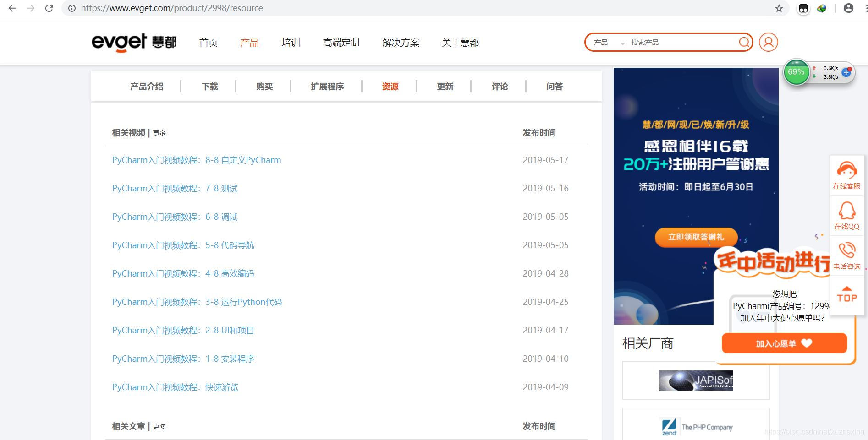This screenshot has width=868, height=440.
Task: Open video tutorial 6-8 调试
Action: click(x=175, y=217)
